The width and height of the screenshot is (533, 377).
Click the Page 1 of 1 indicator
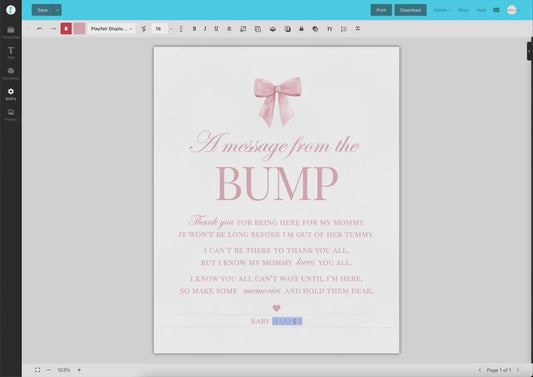tap(499, 370)
